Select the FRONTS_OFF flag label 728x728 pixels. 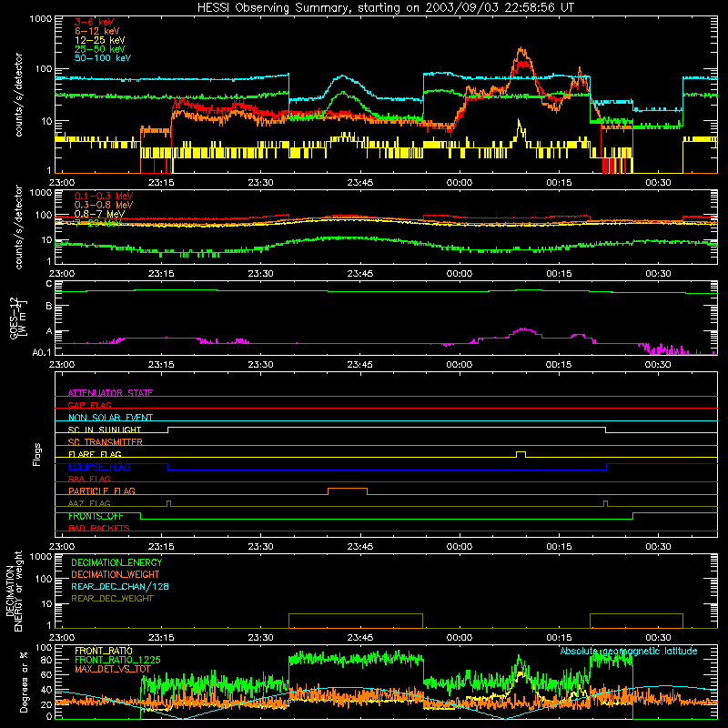(x=96, y=516)
